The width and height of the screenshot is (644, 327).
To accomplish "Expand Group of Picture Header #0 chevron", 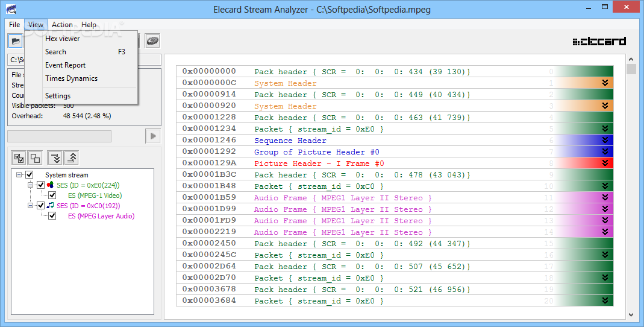I will 605,152.
